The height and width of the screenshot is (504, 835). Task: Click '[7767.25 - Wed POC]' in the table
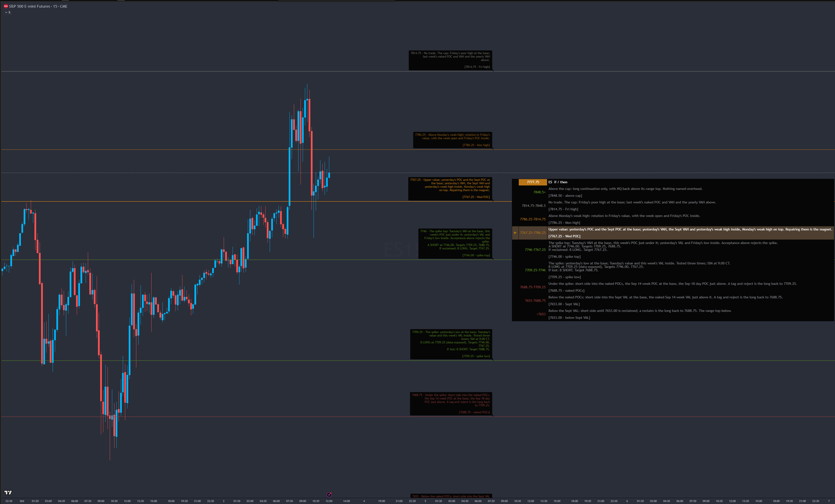point(564,236)
